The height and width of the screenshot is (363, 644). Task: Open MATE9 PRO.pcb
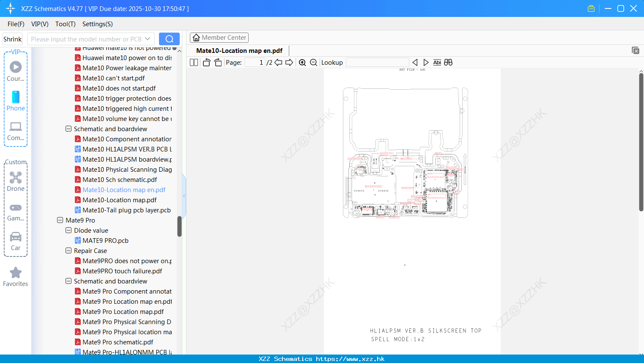coord(101,240)
